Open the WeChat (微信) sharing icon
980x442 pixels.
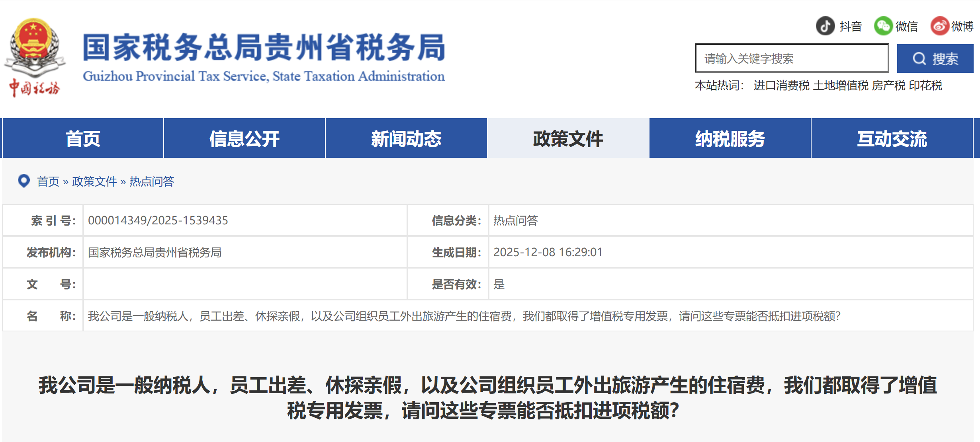884,26
